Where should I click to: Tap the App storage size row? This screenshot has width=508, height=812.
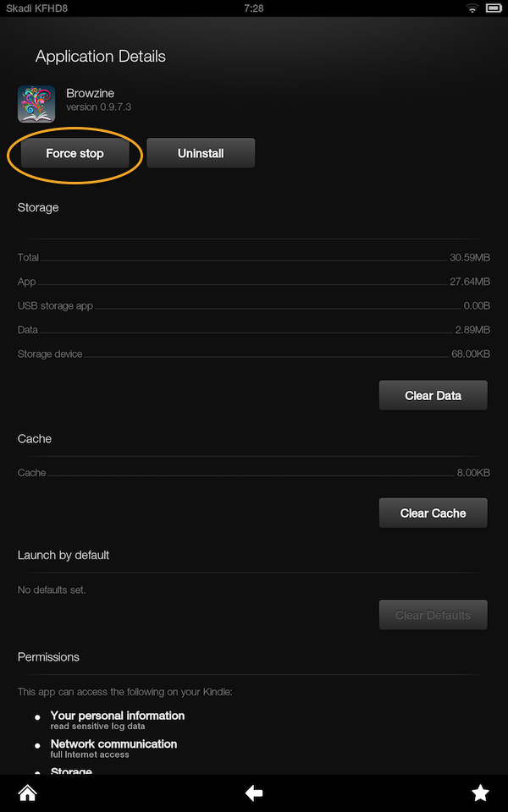[254, 282]
